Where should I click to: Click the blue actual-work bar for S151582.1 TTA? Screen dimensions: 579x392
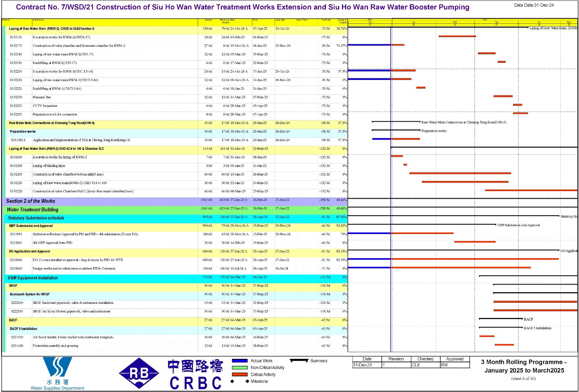tap(381, 139)
